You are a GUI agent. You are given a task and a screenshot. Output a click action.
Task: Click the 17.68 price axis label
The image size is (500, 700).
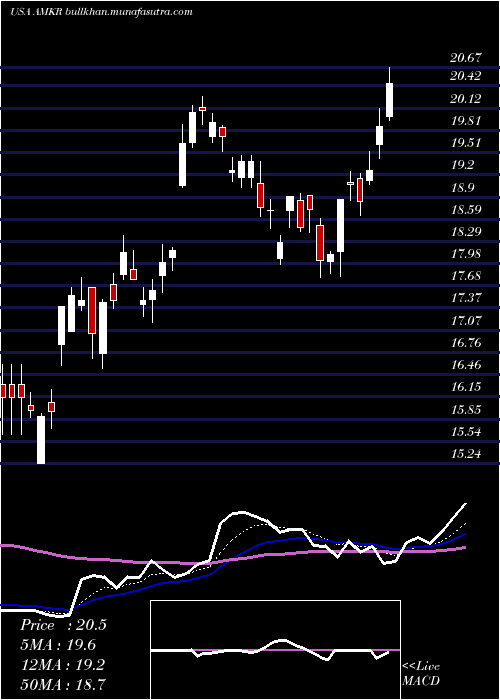coord(466,276)
